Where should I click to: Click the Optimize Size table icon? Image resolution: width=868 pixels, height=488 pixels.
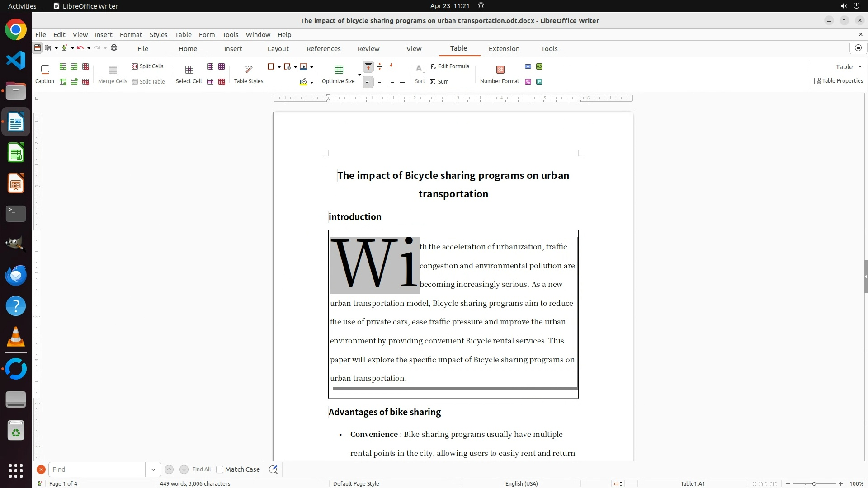pos(339,70)
